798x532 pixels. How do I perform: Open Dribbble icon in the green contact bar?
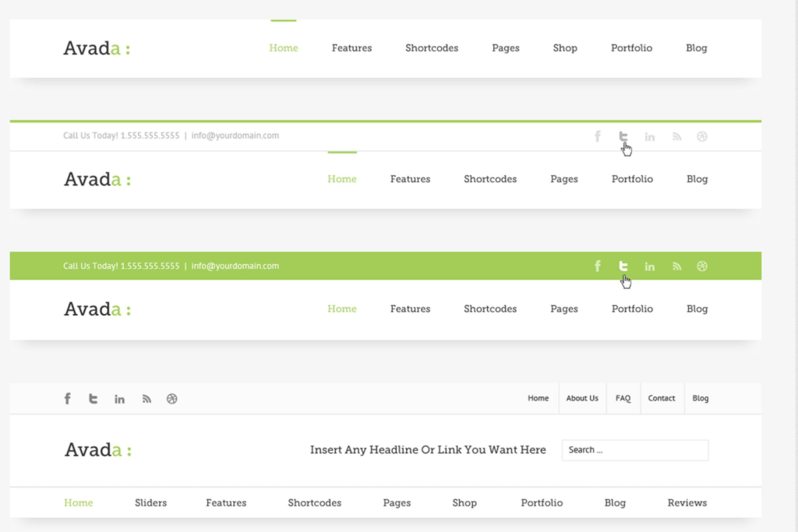pos(702,266)
